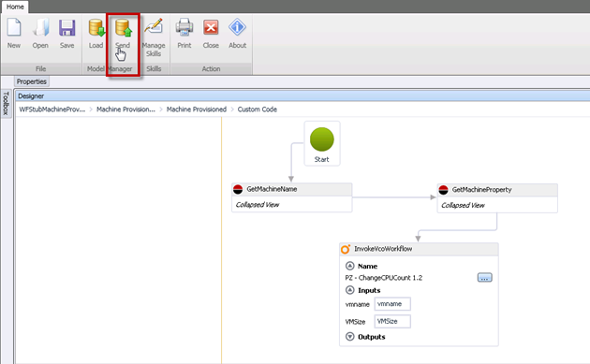Screen dimensions: 590x364
Task: Click the GetMachineProperty red activity icon
Action: [x=443, y=190]
